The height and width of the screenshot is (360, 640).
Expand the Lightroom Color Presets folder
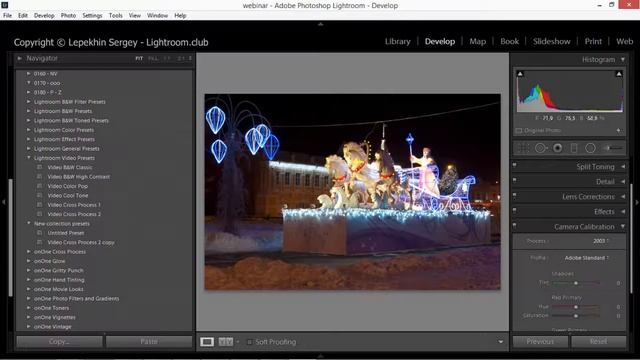(29, 130)
